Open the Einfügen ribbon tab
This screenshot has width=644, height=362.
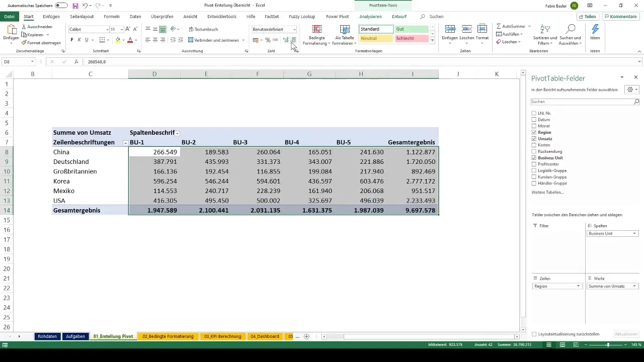51,17
